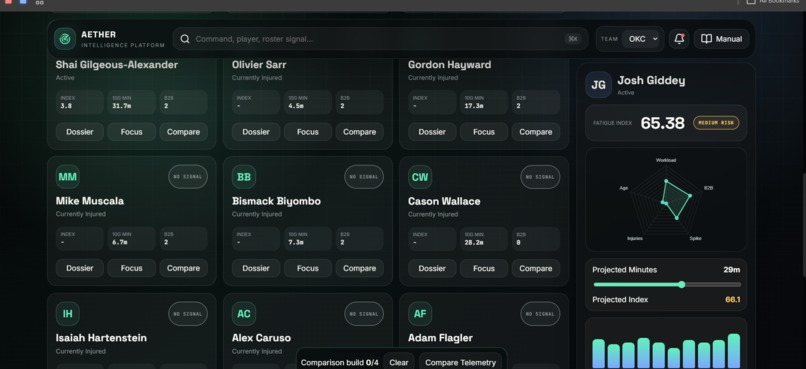Click the Aether radar logo icon
Image resolution: width=806 pixels, height=369 pixels.
[65, 39]
